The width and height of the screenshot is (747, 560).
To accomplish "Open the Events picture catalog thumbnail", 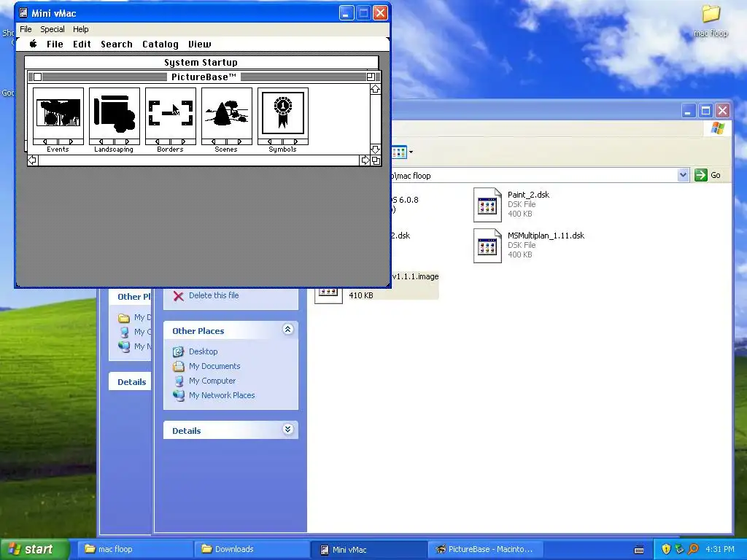I will point(58,113).
